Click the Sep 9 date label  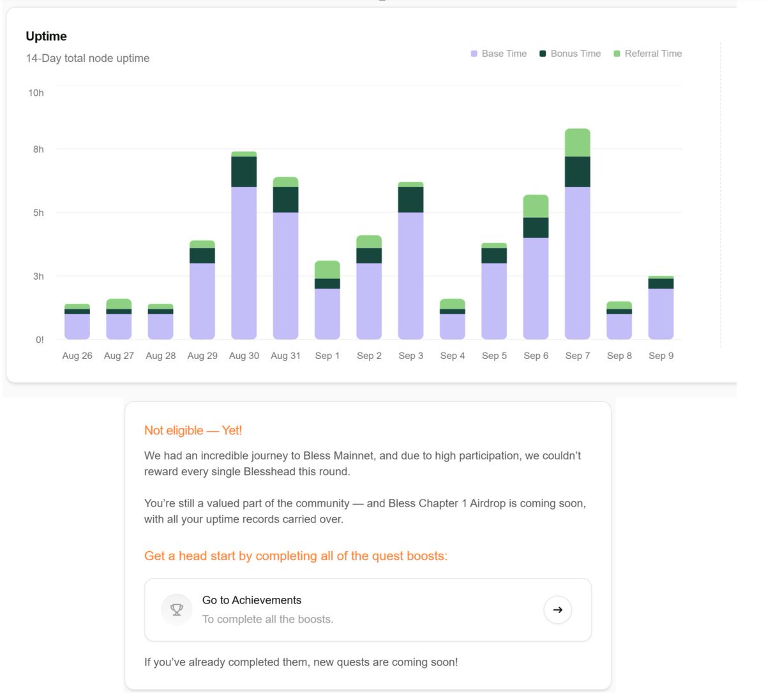click(x=661, y=356)
